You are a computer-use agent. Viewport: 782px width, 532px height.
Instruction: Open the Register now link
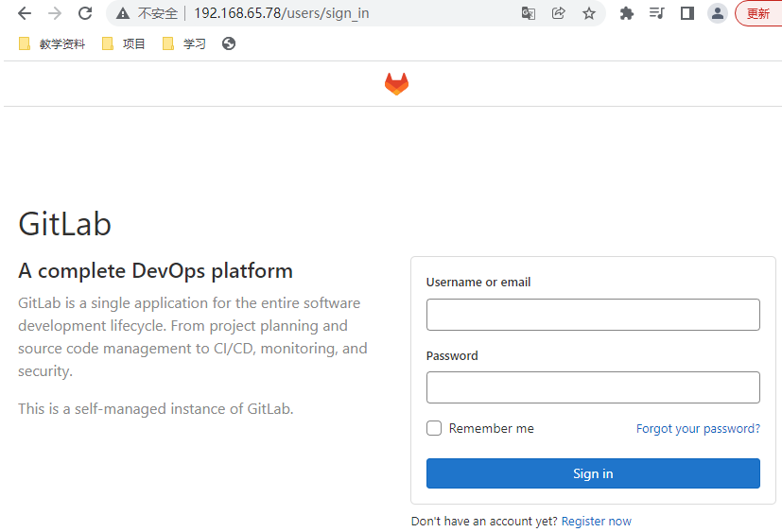point(596,521)
